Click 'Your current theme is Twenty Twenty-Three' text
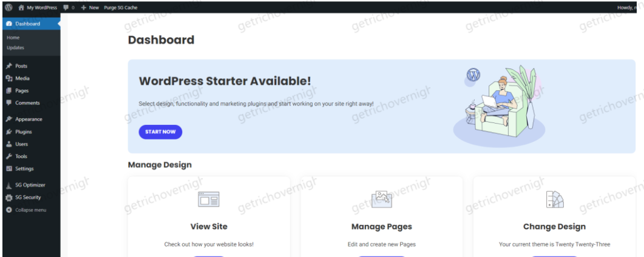Image resolution: width=644 pixels, height=257 pixels. (x=554, y=244)
